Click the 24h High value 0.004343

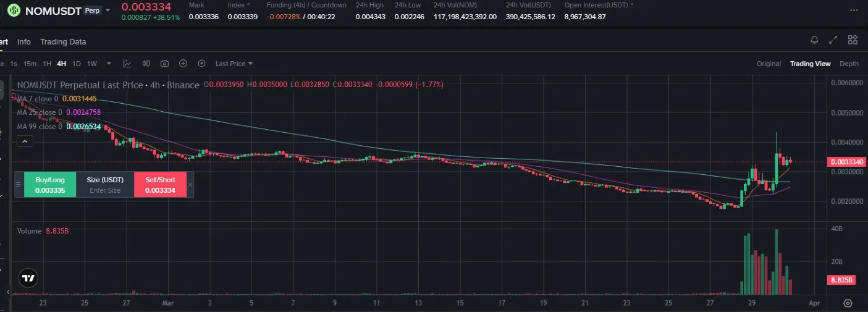click(370, 17)
